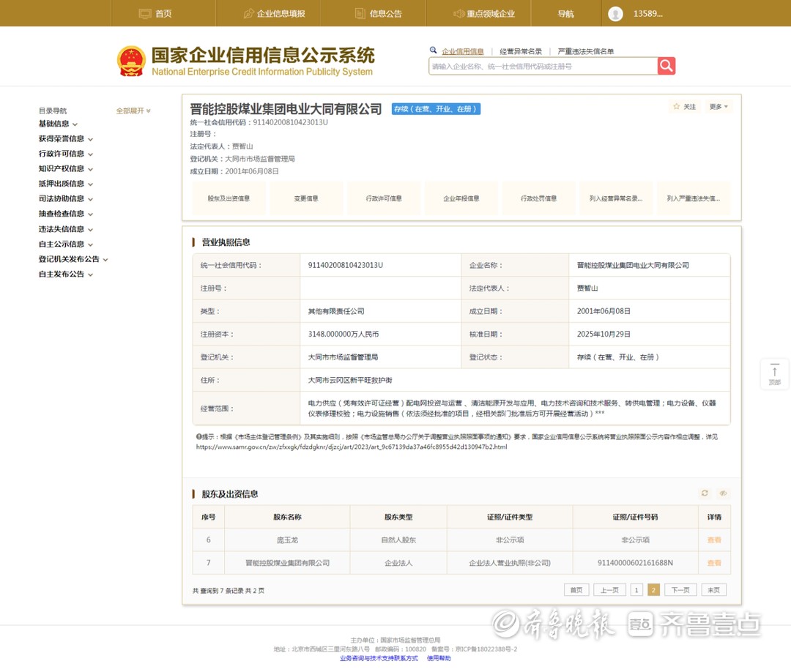Open 业务咨询与技术支持联系方式 footer link

pos(379,658)
